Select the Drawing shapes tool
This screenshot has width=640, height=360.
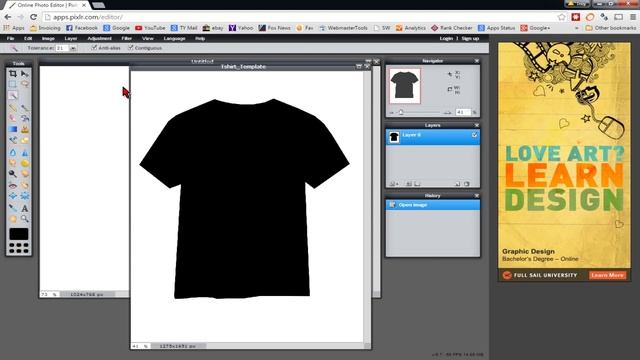coord(25,140)
